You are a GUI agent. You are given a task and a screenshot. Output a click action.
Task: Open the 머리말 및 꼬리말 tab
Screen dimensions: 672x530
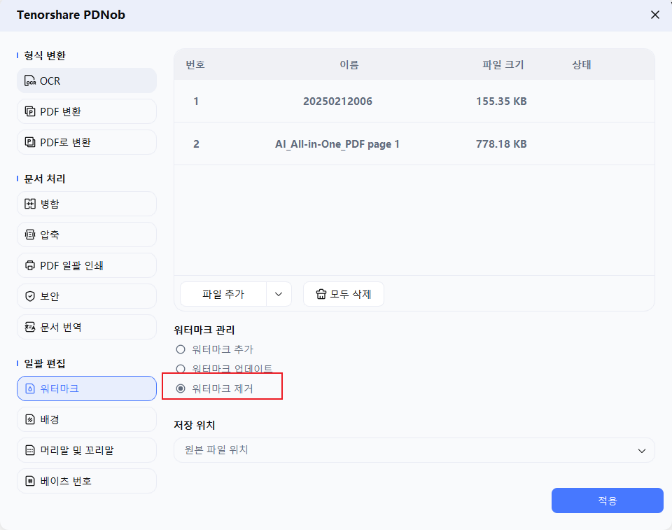(87, 450)
